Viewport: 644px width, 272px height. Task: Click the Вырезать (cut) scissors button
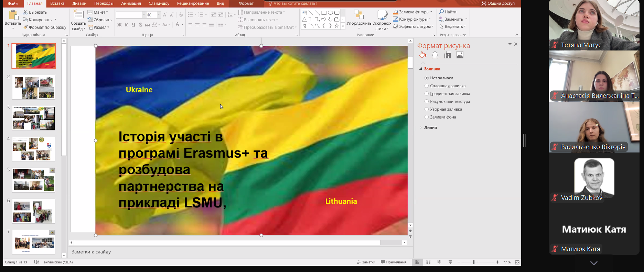[35, 12]
